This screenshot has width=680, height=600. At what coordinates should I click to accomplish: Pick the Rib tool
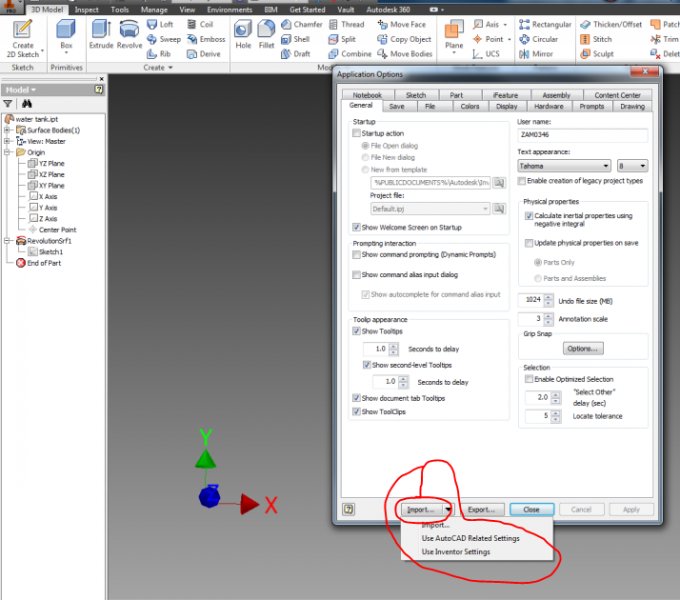click(x=159, y=54)
